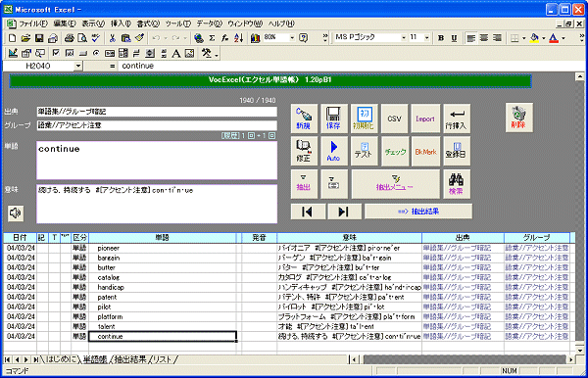This screenshot has height=378, width=588.
Task: Toggle center alignment
Action: (x=484, y=38)
